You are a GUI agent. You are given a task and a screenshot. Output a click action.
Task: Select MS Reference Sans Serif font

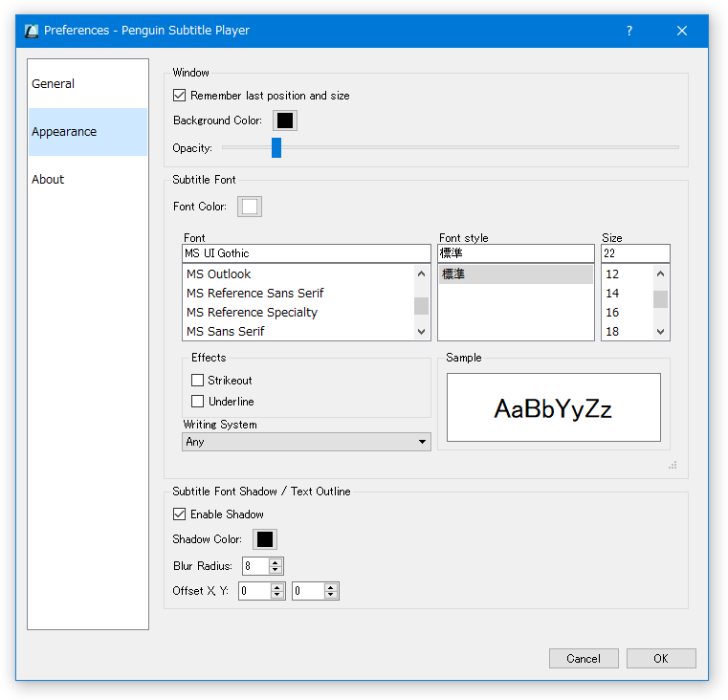coord(298,294)
